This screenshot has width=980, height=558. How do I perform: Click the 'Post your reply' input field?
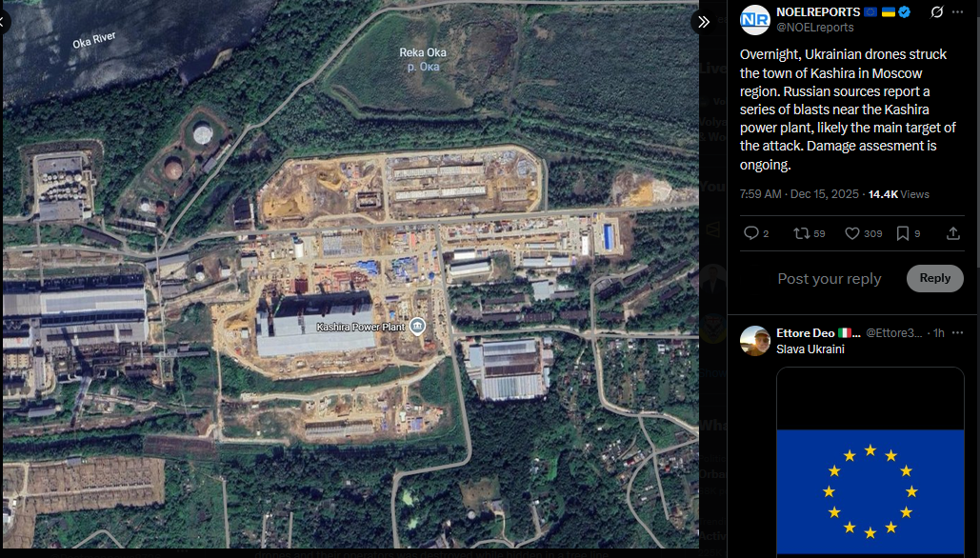[x=830, y=279]
